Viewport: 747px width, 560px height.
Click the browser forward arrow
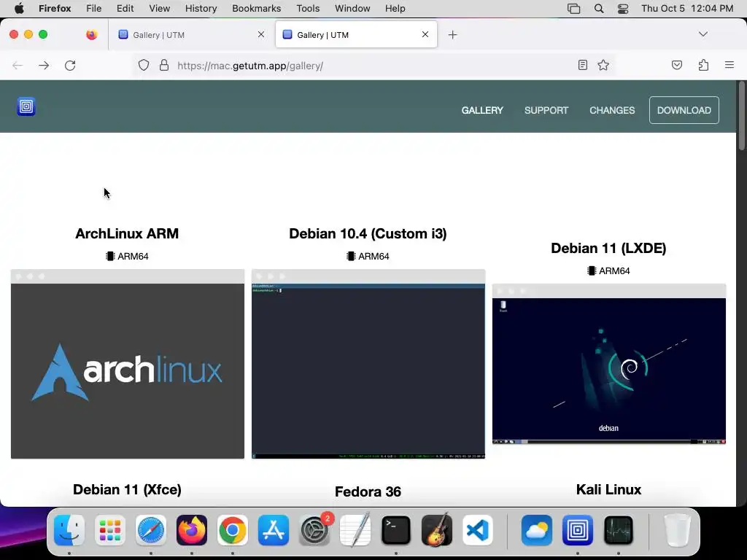click(44, 66)
